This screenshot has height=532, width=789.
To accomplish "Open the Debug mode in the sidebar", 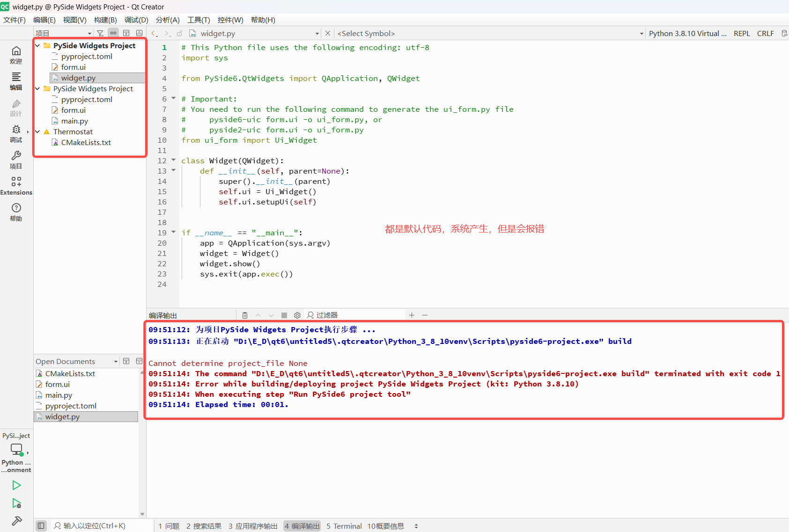I will click(x=16, y=133).
